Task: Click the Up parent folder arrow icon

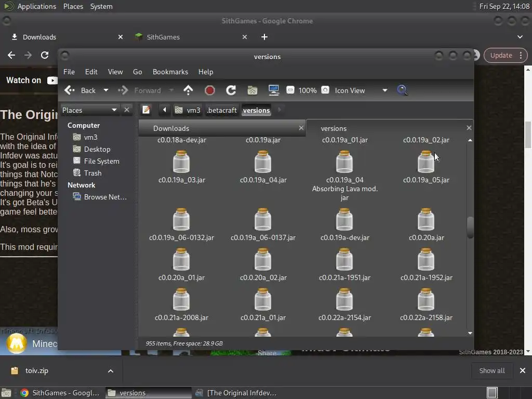Action: [x=188, y=90]
